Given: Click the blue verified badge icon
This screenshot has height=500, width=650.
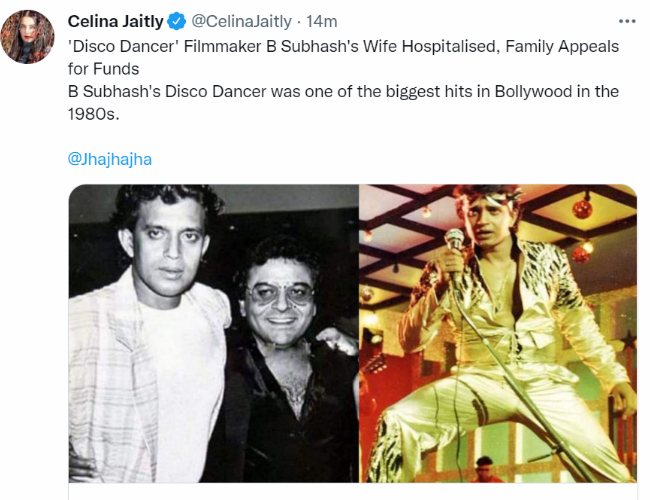Looking at the screenshot, I should click(x=177, y=21).
